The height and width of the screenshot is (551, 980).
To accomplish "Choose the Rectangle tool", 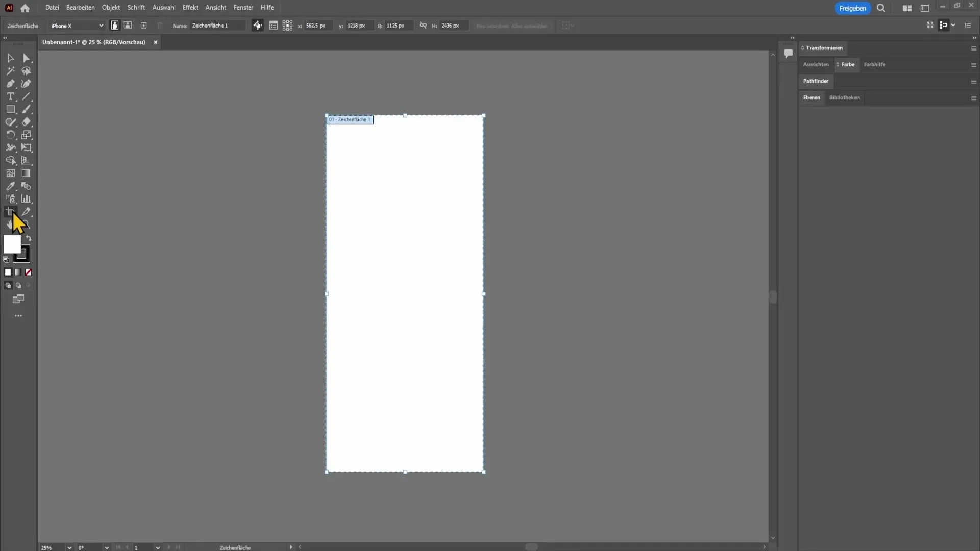I will (10, 109).
